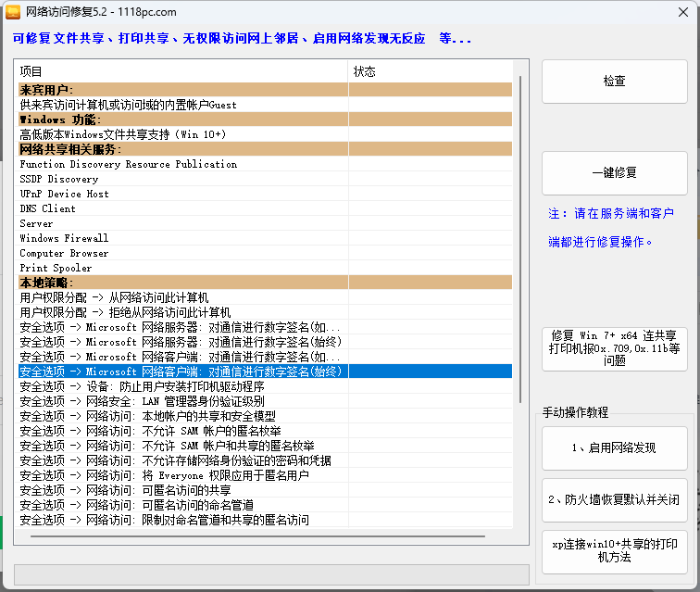Select 不允许存储网络身份验证的密码和凭据 row
The width and height of the screenshot is (700, 592).
[265, 460]
